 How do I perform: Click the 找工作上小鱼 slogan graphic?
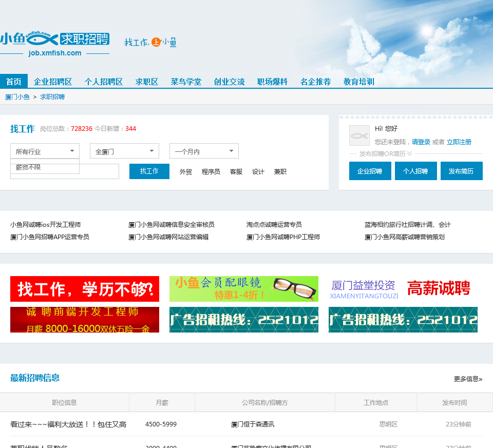point(149,43)
